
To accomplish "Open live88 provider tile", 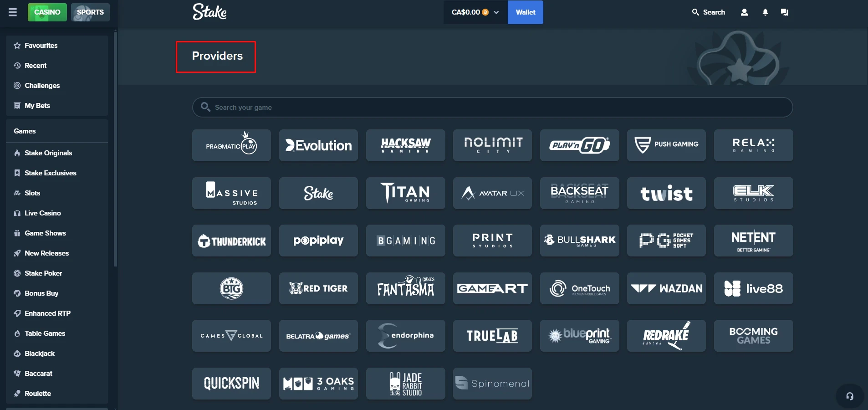I will (753, 288).
